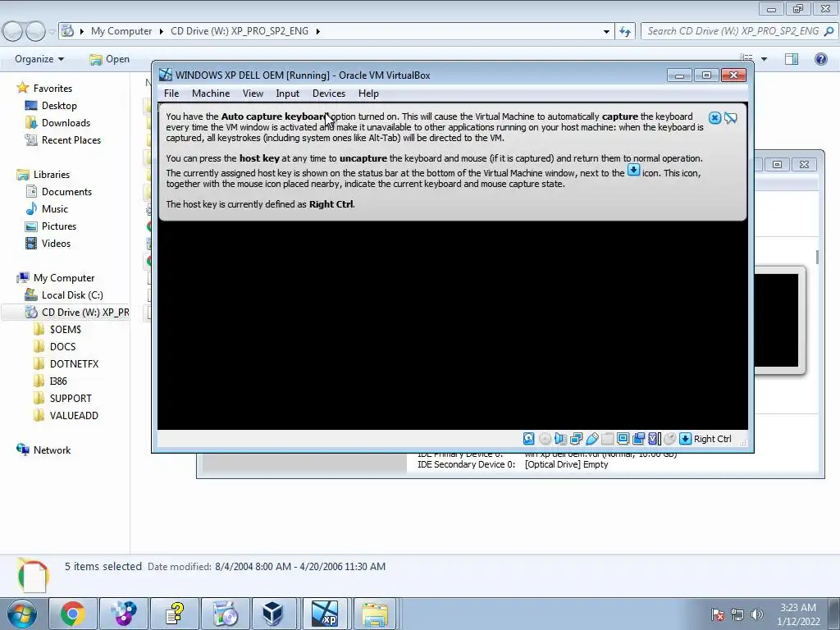Click the Open button in Explorer toolbar
The image size is (840, 630).
[x=110, y=59]
